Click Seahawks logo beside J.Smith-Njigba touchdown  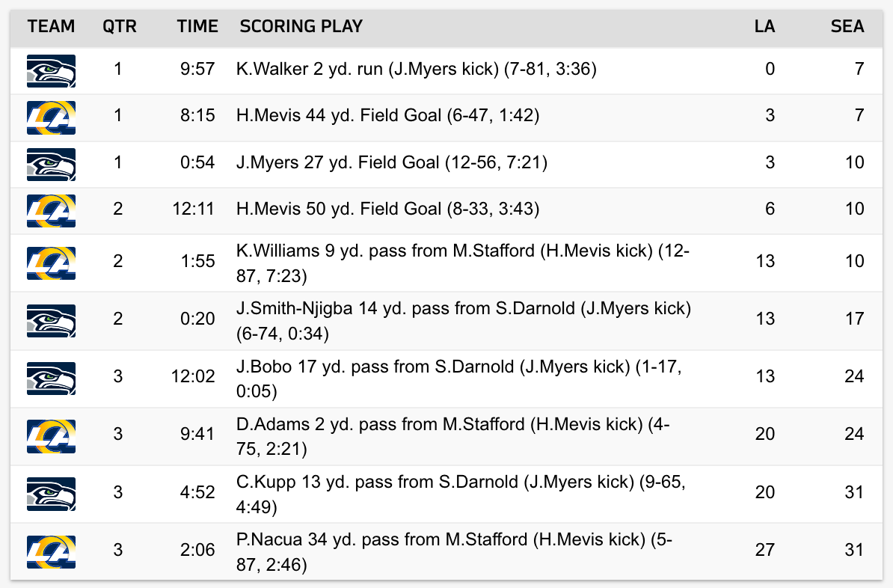click(52, 321)
